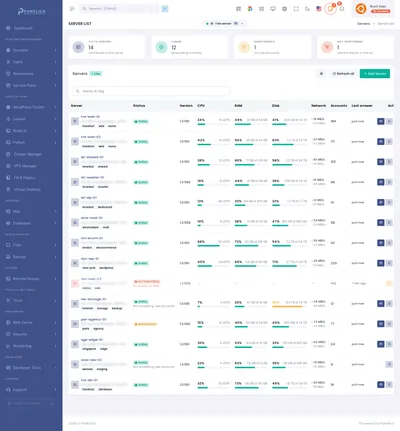Toggle fullscreen mode icon

296,9
